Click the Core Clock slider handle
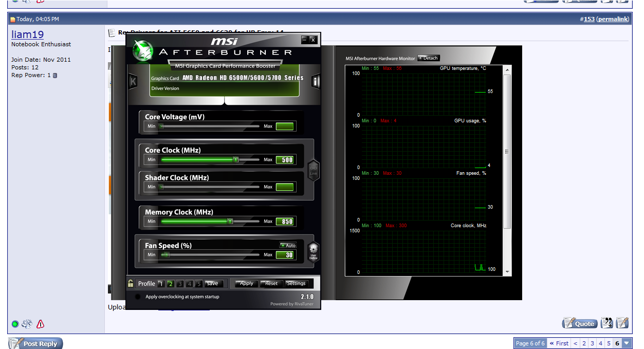 [x=235, y=160]
